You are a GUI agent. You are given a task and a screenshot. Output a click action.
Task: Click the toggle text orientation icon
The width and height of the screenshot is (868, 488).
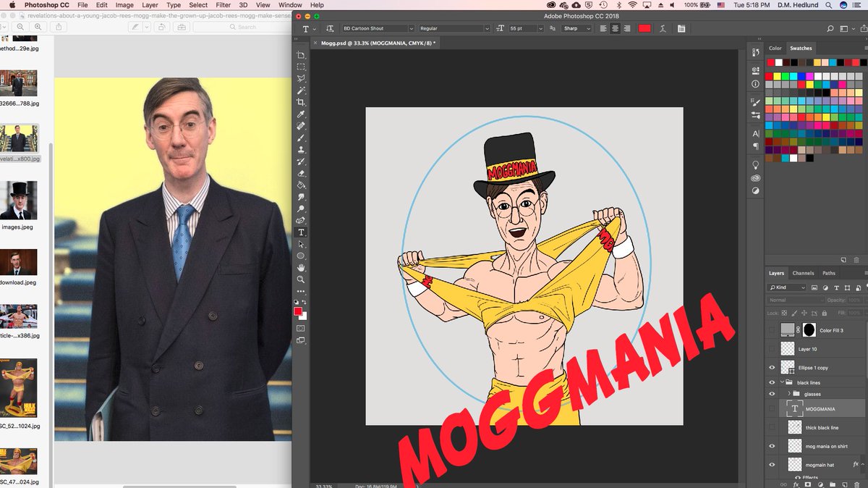click(330, 28)
